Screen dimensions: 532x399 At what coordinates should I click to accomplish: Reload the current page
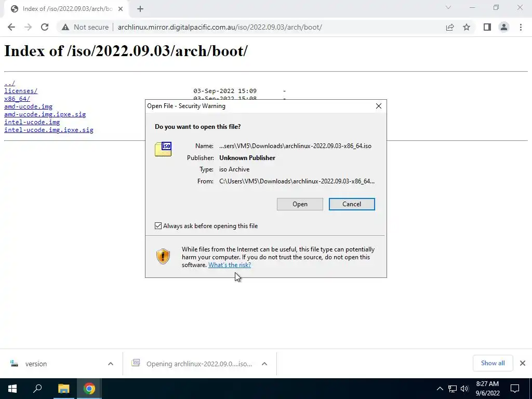tap(45, 27)
